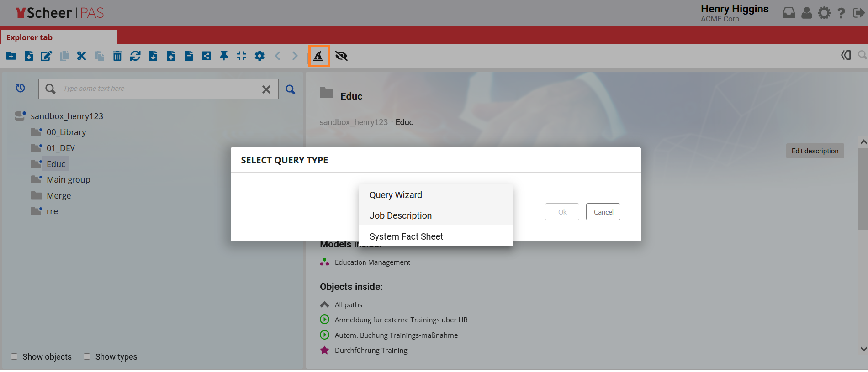Enable the Show objects checkbox
The height and width of the screenshot is (372, 868).
tap(14, 356)
